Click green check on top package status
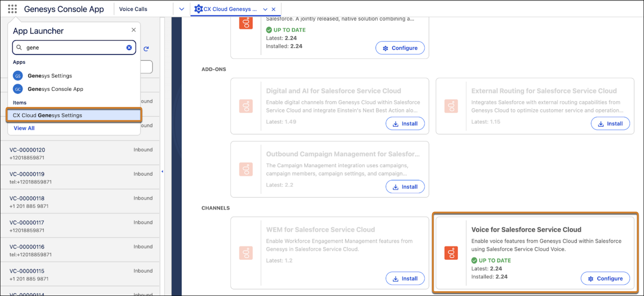Image resolution: width=644 pixels, height=296 pixels. 269,30
